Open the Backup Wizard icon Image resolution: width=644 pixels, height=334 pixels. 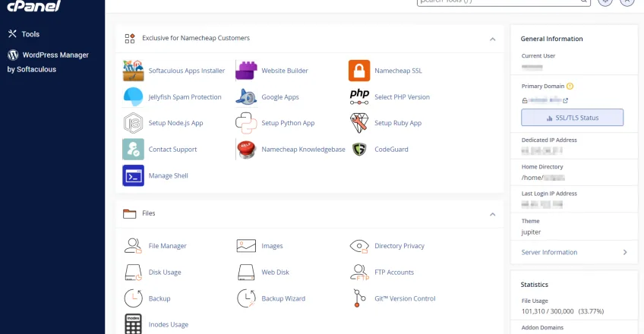[x=246, y=298]
